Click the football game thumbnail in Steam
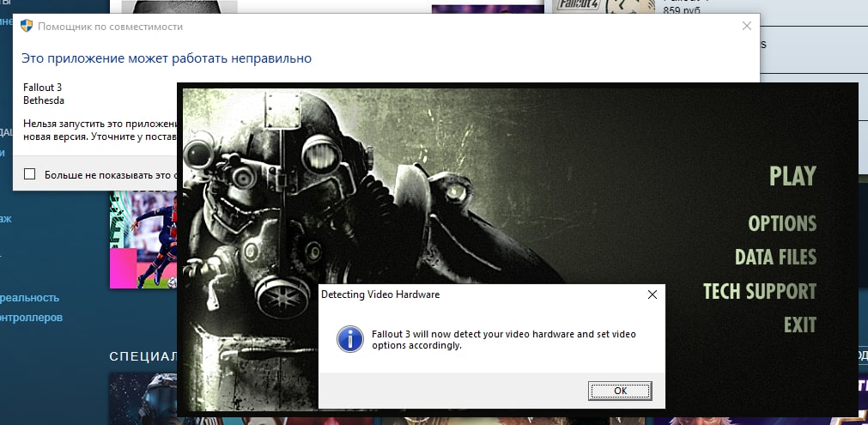Screen dimensions: 868x425 coord(143,240)
